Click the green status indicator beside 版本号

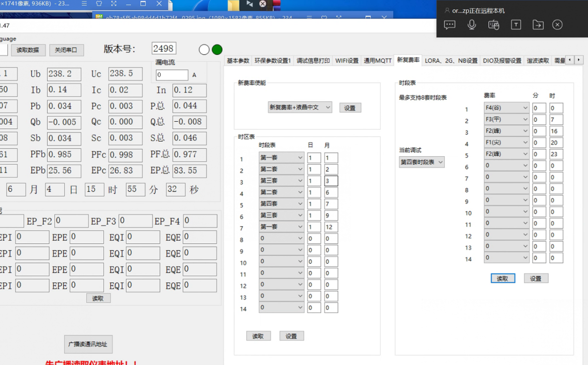tap(217, 49)
